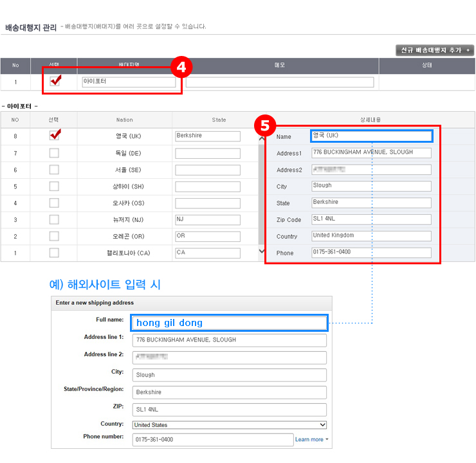The height and width of the screenshot is (463, 476).
Task: Click the CA state field
Action: (x=208, y=253)
